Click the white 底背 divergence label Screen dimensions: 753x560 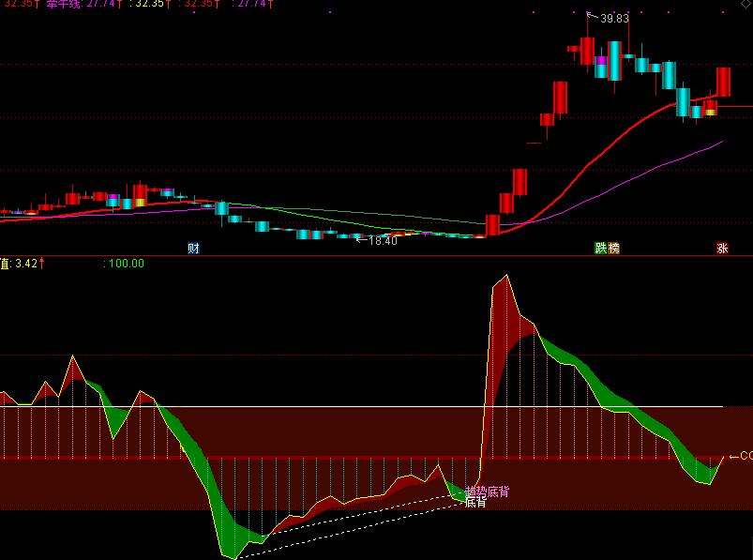476,503
